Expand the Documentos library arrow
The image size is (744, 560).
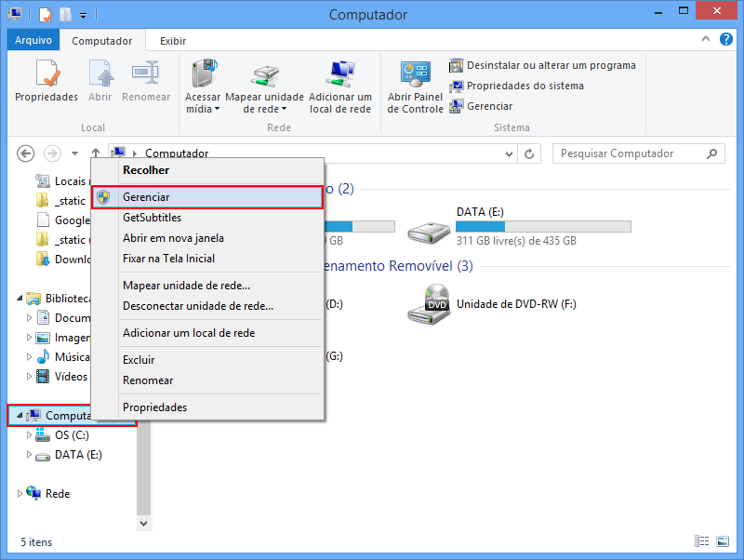29,317
